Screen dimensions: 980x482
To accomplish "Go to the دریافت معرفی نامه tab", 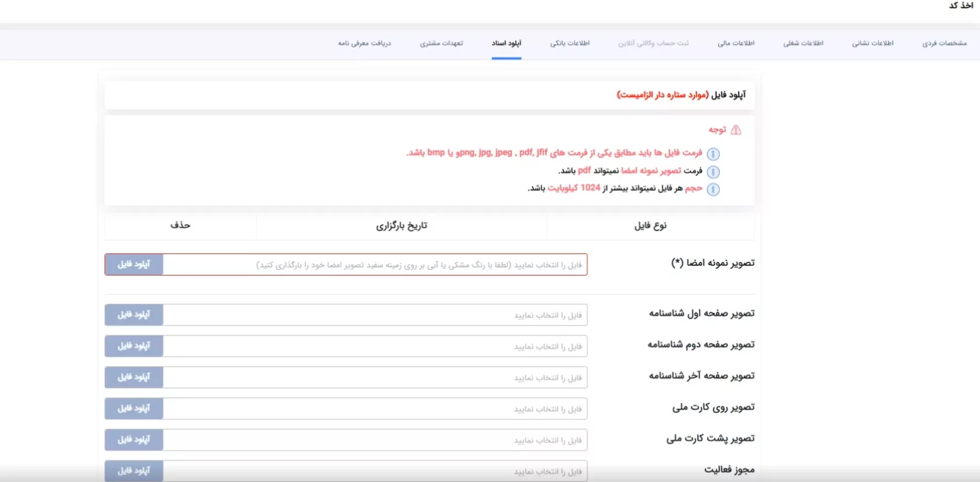I will 364,44.
